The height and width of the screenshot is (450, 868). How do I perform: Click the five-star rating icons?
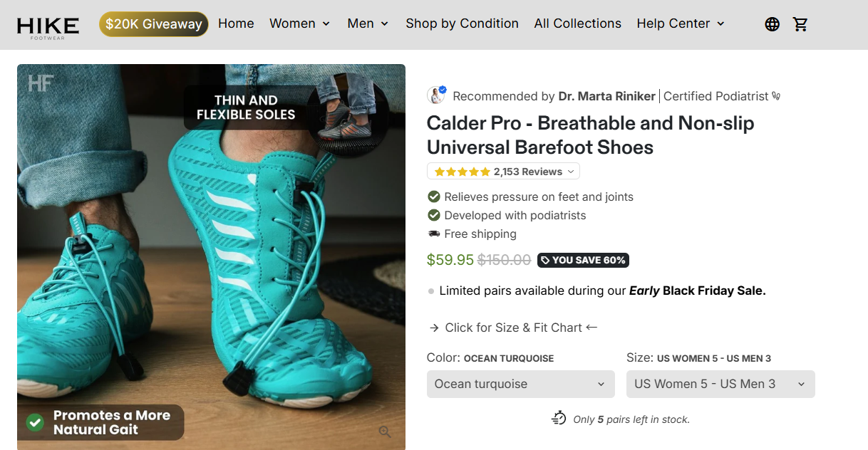[462, 172]
